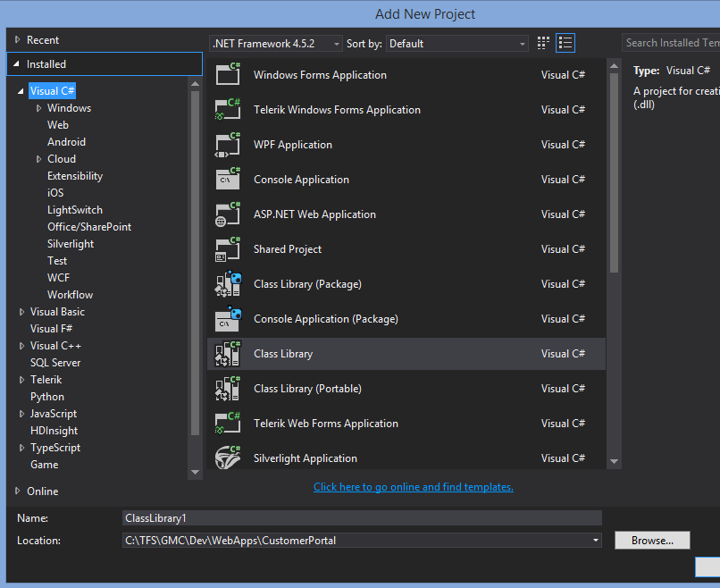Select Office/SharePoint category in tree

click(x=89, y=227)
